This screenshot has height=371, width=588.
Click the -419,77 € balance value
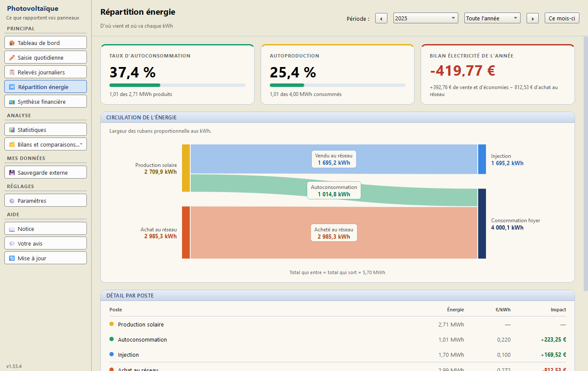click(x=463, y=70)
